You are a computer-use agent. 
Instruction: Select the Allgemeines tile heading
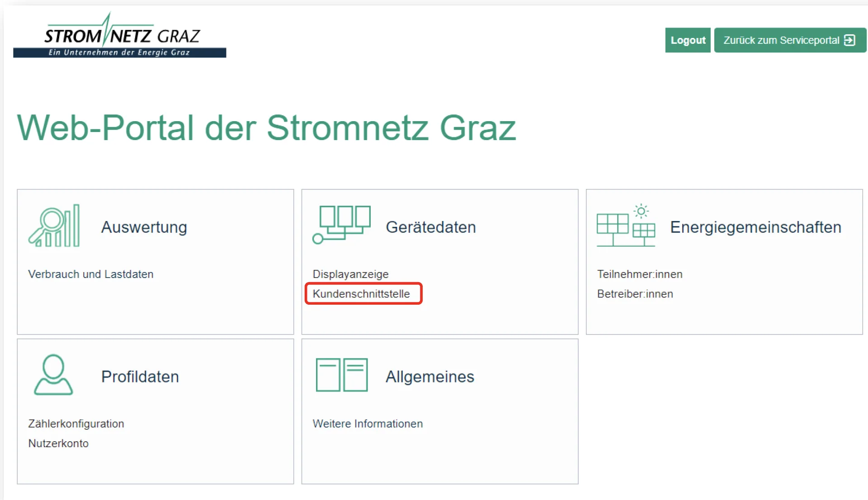tap(430, 377)
